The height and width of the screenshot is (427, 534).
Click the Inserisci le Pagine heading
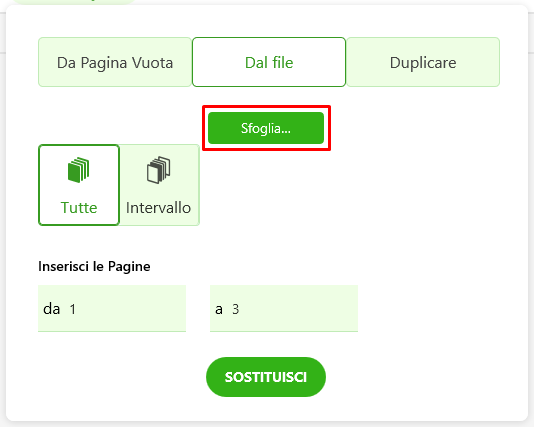(94, 266)
